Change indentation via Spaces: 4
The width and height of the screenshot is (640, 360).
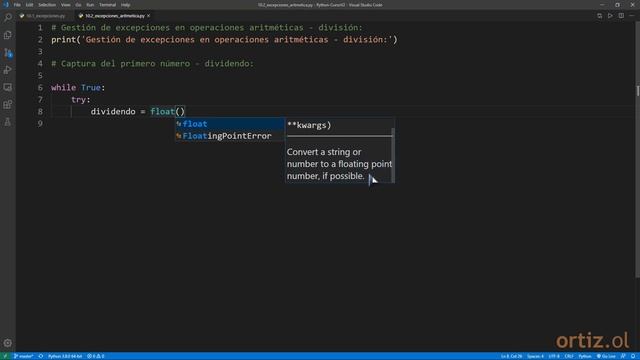[535, 356]
